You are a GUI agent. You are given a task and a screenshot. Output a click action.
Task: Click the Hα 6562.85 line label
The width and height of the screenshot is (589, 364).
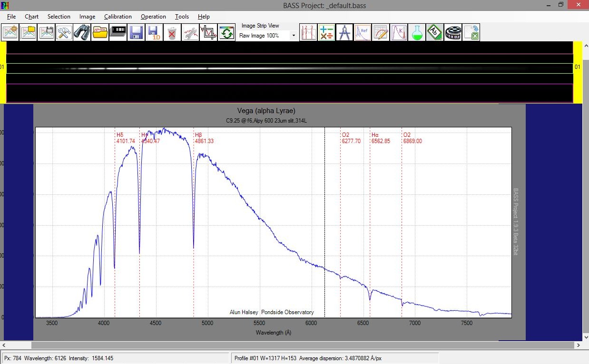coord(381,138)
